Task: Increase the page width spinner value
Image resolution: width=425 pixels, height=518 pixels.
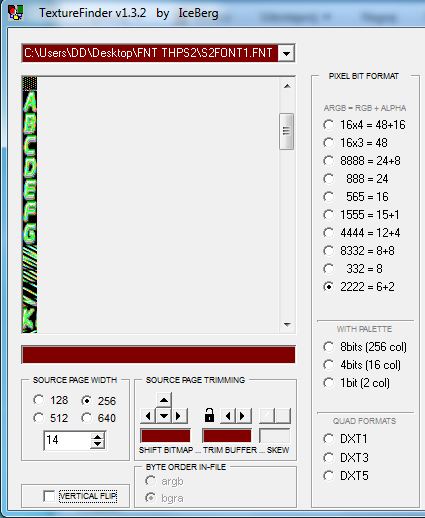Action: (x=97, y=437)
